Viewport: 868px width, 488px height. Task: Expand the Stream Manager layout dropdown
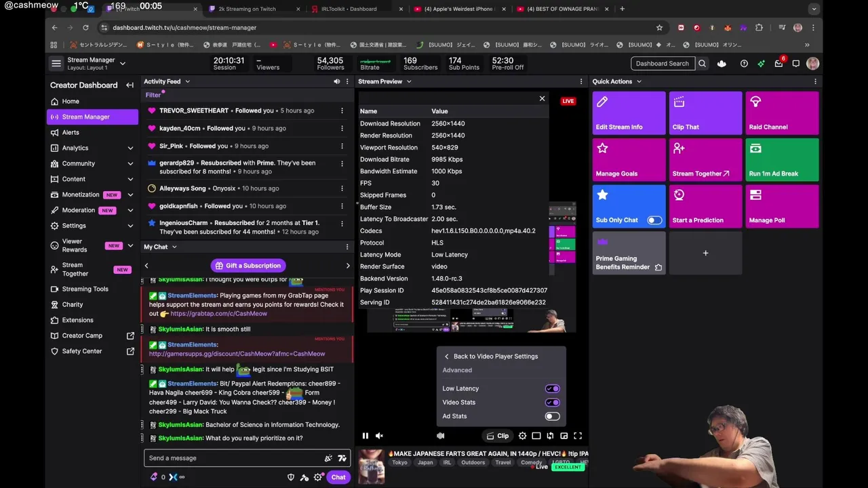(x=123, y=63)
